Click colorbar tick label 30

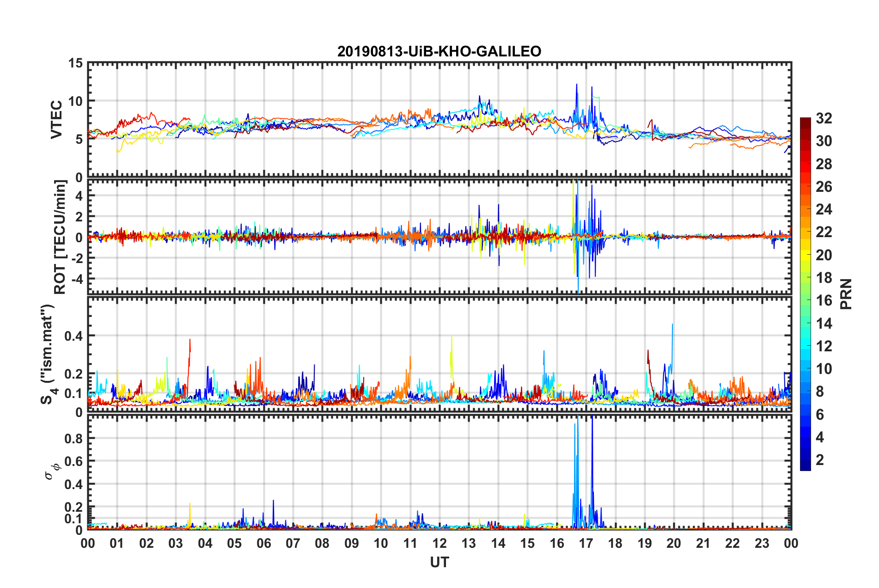tap(824, 141)
